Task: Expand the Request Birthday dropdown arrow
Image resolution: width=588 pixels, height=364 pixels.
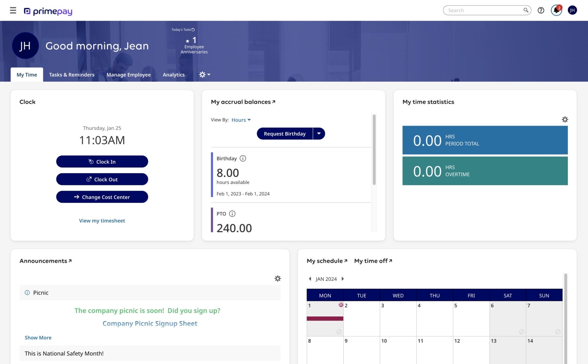Action: [x=319, y=133]
